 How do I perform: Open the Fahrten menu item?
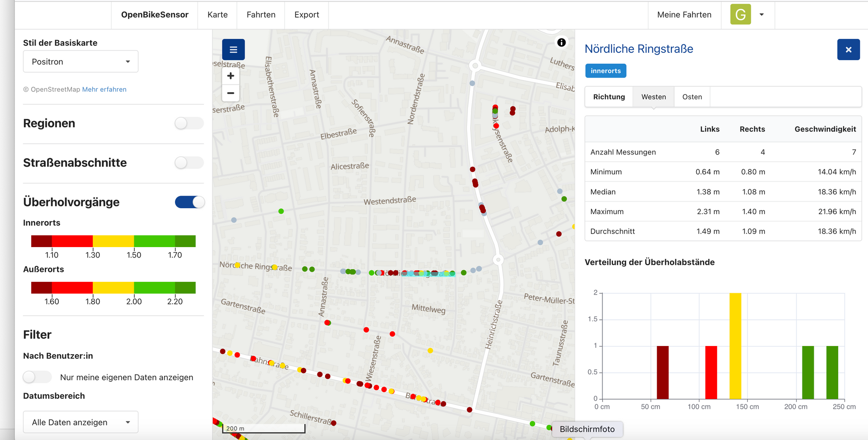tap(261, 15)
